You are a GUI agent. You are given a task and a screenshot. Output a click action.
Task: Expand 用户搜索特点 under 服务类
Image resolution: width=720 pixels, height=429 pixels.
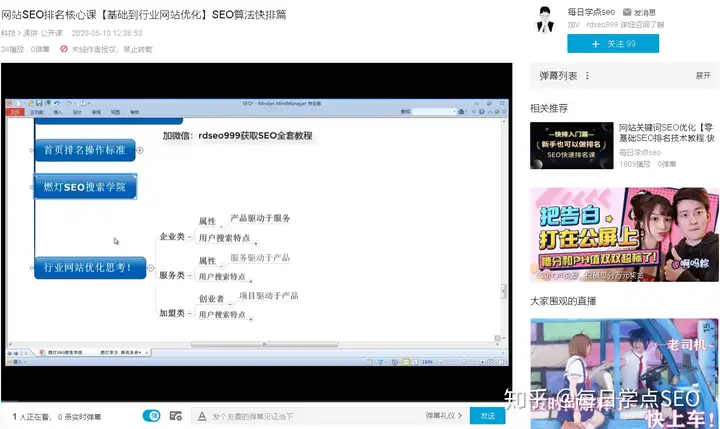tap(251, 281)
